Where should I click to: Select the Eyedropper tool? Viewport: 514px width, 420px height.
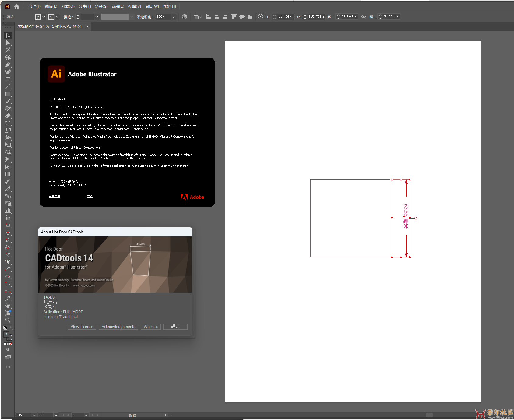pos(8,189)
